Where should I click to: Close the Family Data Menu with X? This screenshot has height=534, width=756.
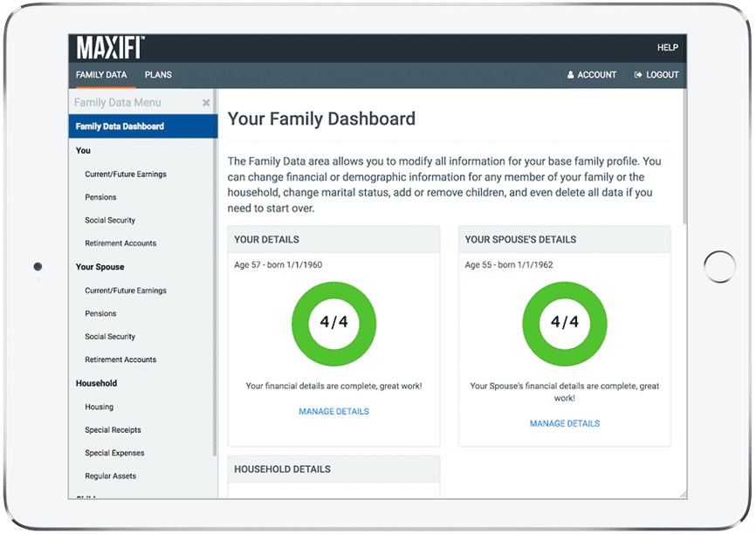point(206,103)
